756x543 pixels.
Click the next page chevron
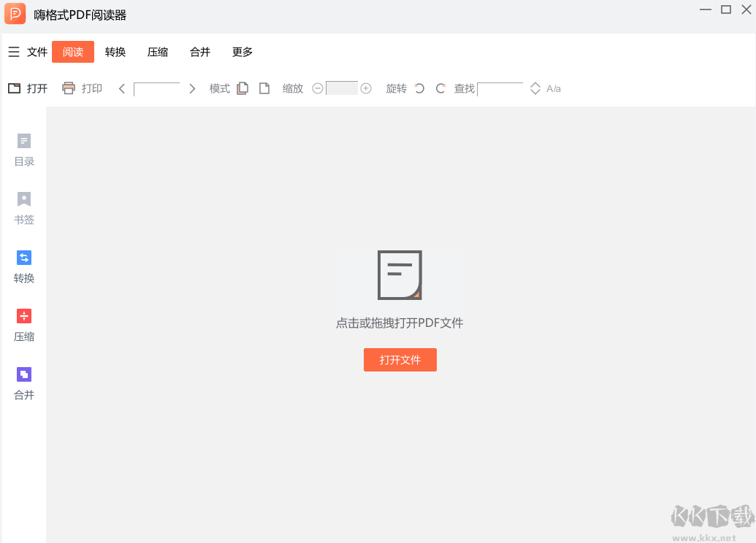(192, 88)
